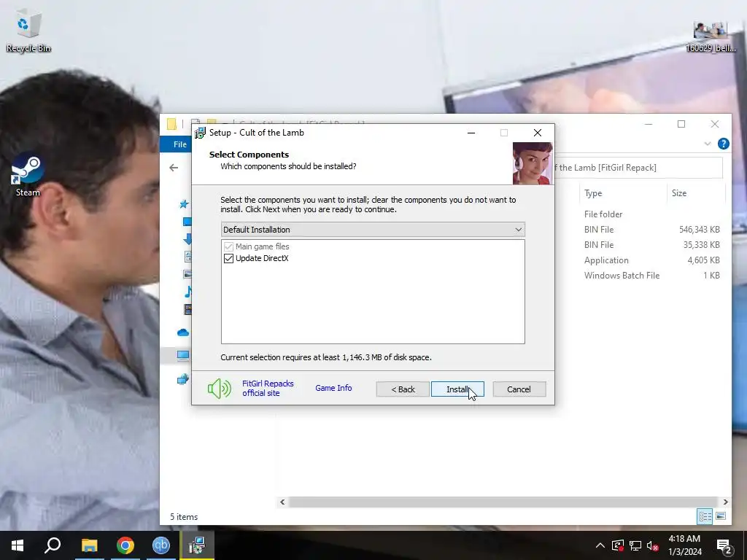Image resolution: width=747 pixels, height=560 pixels.
Task: Open the 160629_bell desktop image file
Action: click(x=711, y=36)
